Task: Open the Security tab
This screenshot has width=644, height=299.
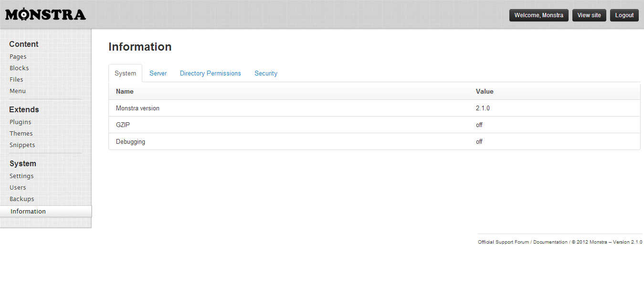Action: pos(265,74)
